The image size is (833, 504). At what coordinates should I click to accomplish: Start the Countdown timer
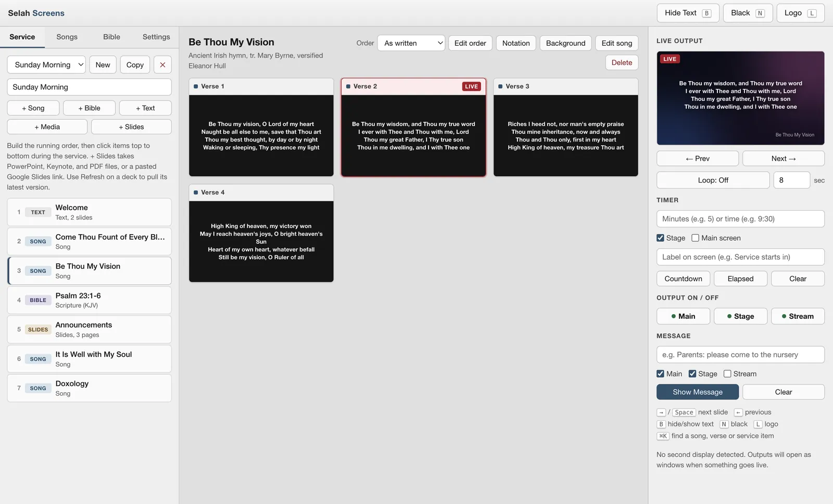(683, 279)
